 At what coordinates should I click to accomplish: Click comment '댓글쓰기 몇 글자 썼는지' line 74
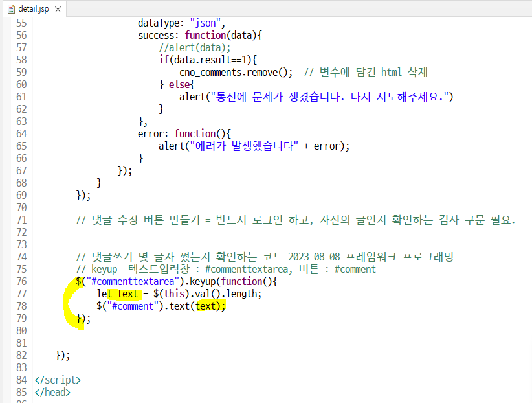pos(265,257)
